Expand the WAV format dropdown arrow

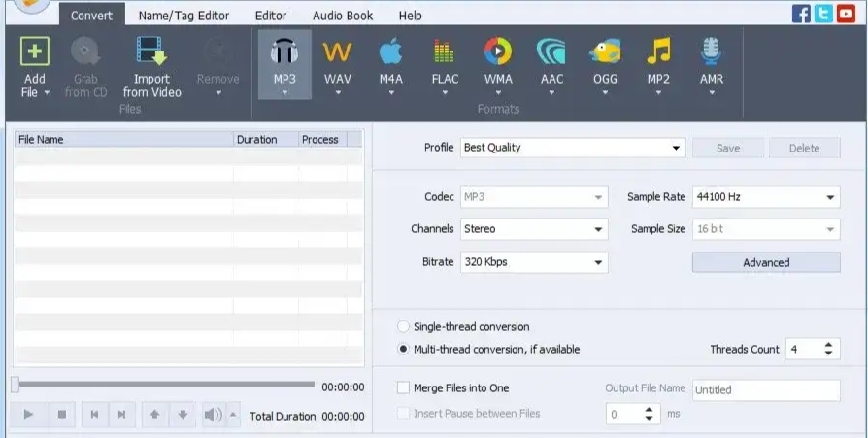click(x=338, y=93)
